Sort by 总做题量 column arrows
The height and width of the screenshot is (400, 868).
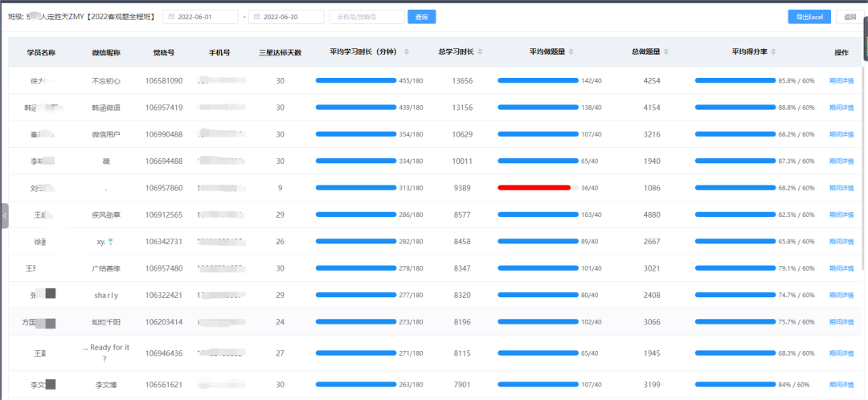coord(666,52)
